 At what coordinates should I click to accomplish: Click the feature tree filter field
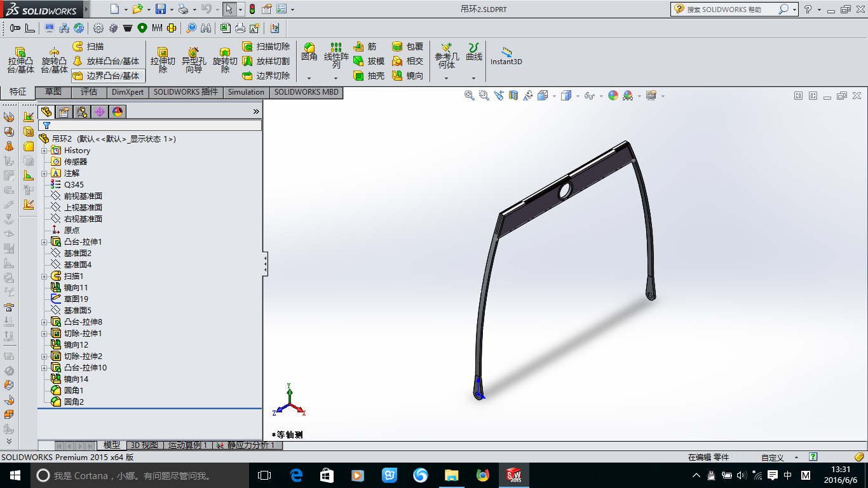point(150,126)
